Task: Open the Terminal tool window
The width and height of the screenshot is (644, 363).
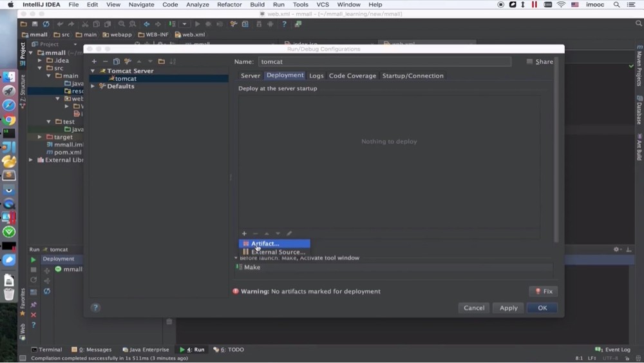Action: pos(46,349)
